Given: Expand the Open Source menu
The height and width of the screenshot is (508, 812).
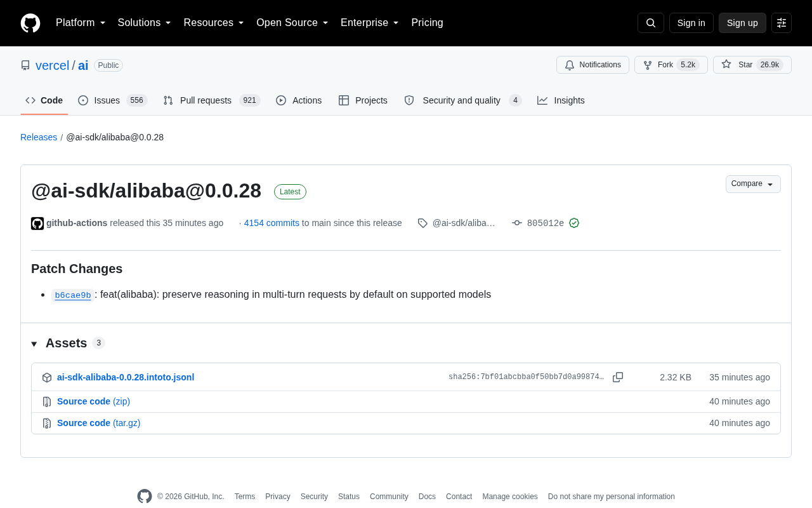Looking at the screenshot, I should [x=292, y=23].
